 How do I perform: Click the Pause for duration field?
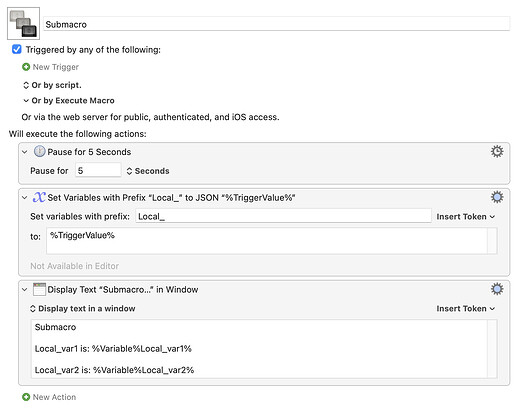pos(98,171)
